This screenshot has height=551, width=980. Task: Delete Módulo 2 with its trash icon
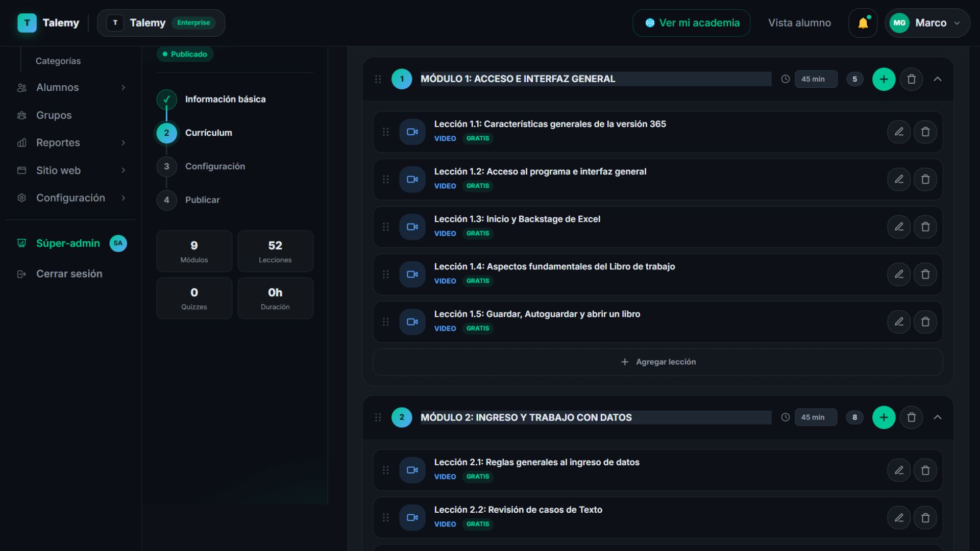(911, 417)
